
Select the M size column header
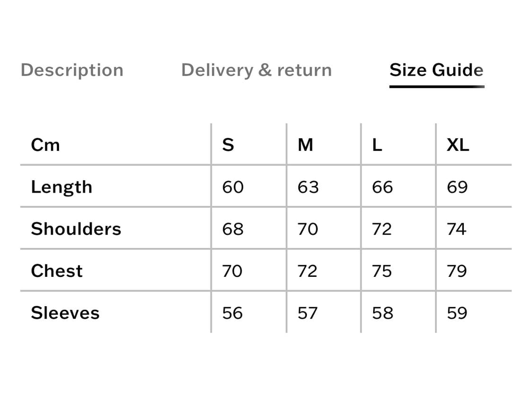pos(305,145)
